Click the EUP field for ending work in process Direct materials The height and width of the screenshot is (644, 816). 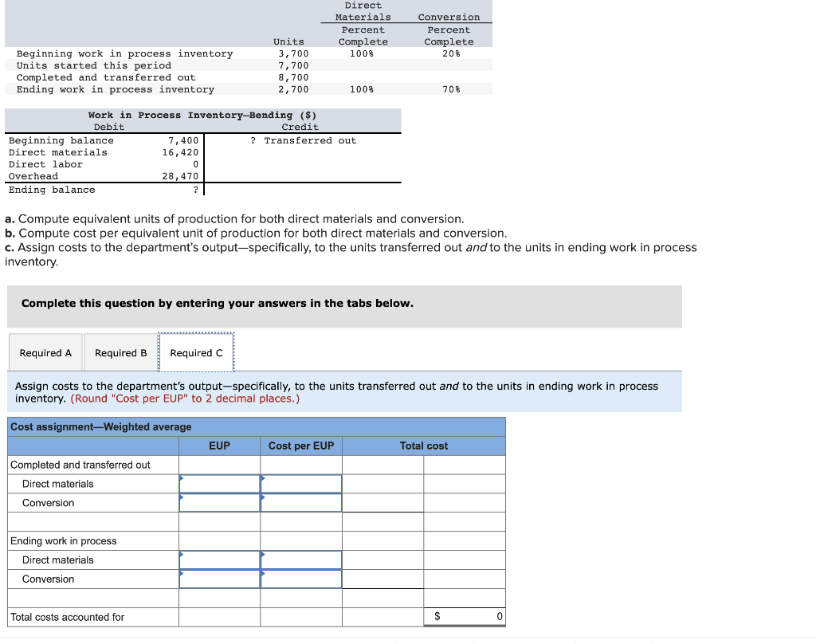click(x=219, y=560)
